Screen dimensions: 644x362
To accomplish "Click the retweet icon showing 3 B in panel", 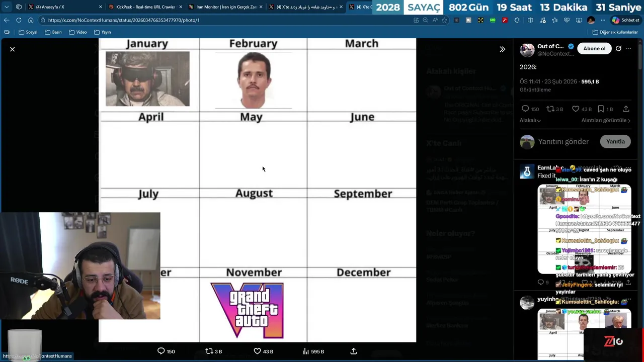I will point(550,109).
